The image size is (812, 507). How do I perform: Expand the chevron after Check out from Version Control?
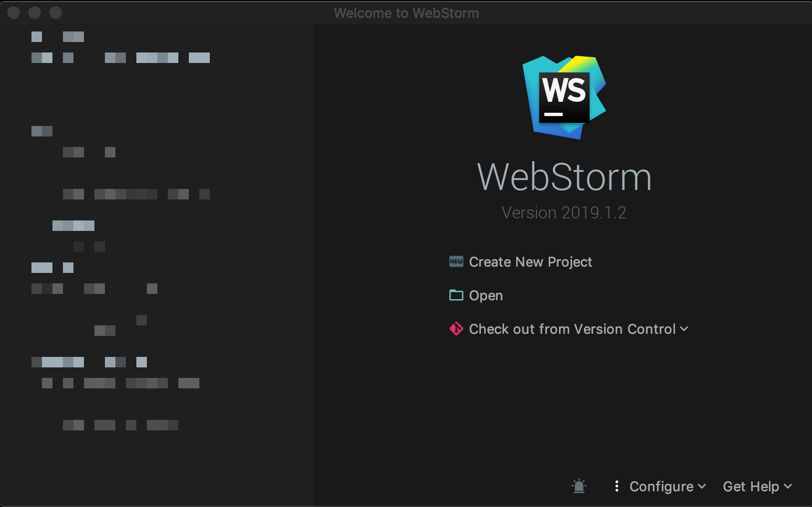pyautogui.click(x=684, y=329)
